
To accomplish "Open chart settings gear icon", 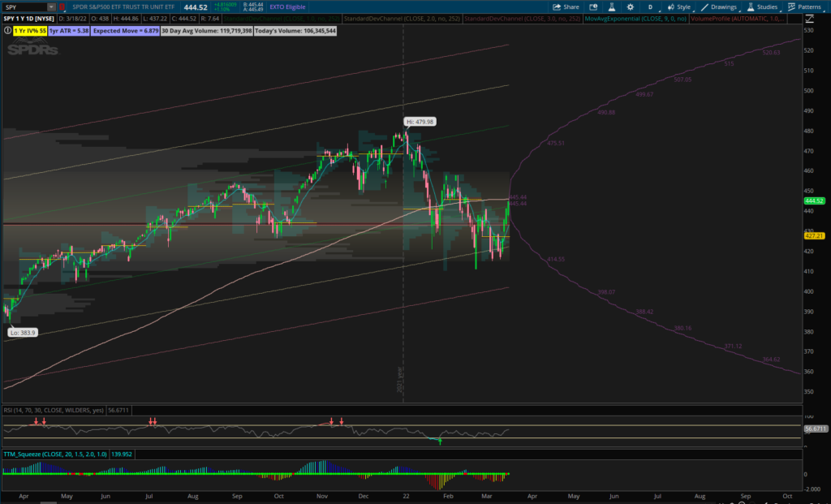I will 630,6.
